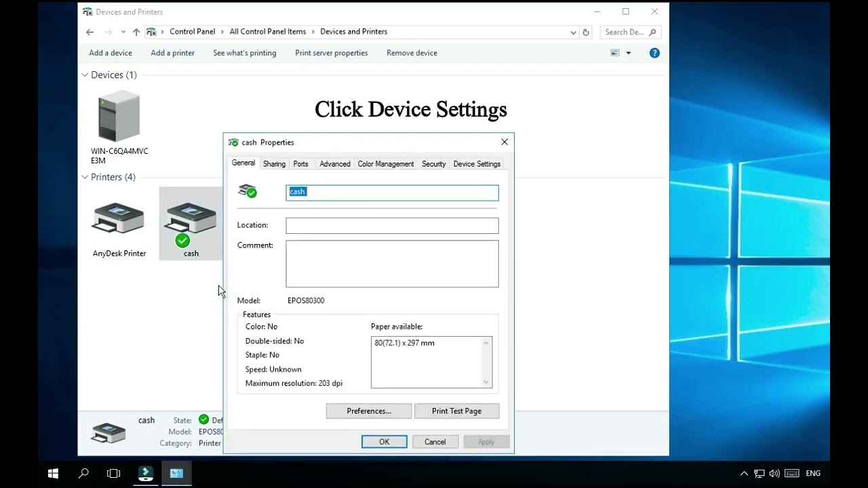Click the search magnifier icon in window
Image resolution: width=868 pixels, height=488 pixels.
coord(653,32)
